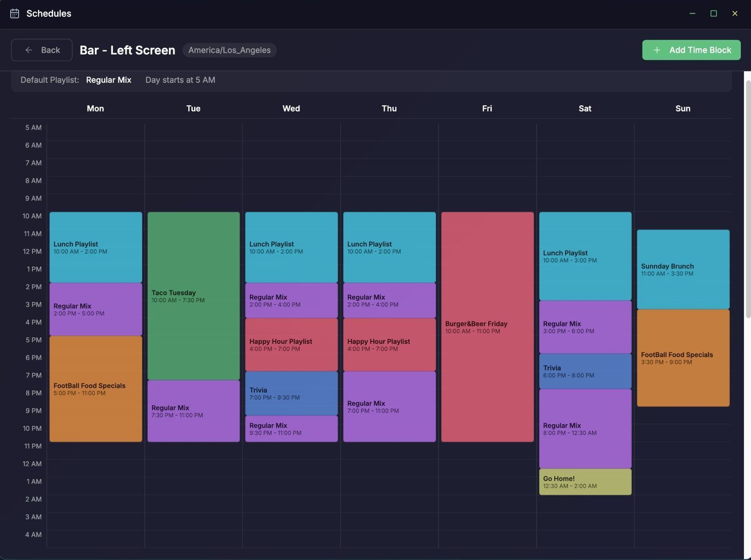Select Saturday's Regular Mix 3:00 PM block
The height and width of the screenshot is (560, 751).
coord(585,327)
